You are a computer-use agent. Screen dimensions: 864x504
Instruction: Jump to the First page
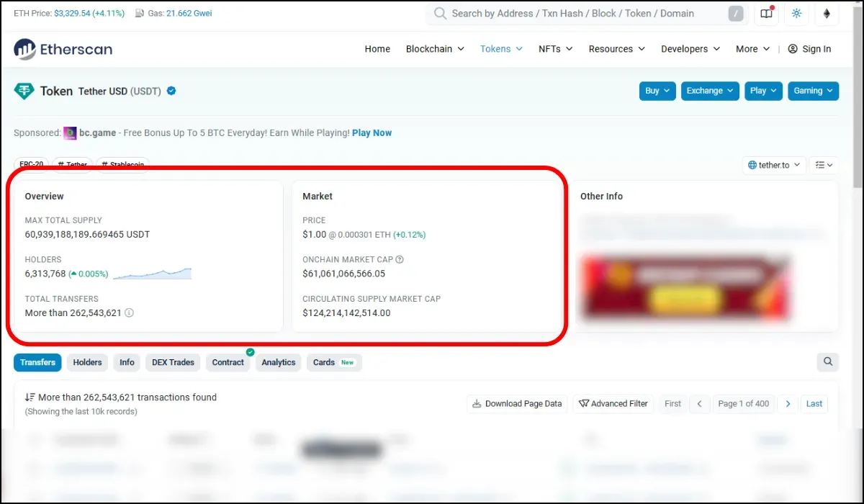(x=672, y=404)
